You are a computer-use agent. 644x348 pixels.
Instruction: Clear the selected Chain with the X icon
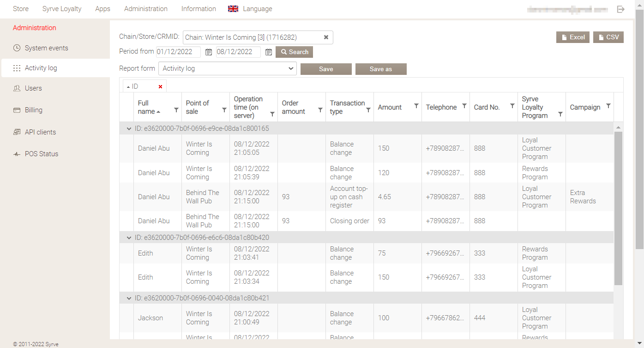click(326, 37)
